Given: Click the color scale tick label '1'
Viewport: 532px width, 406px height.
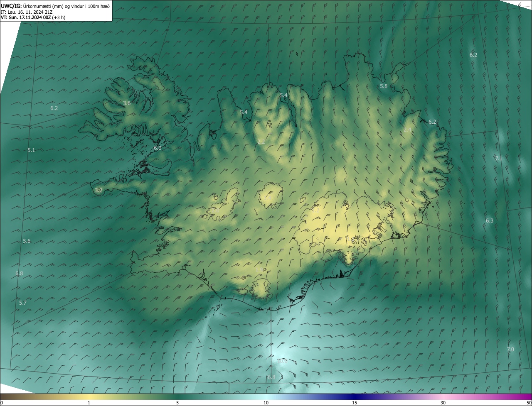Looking at the screenshot, I should click(x=89, y=403).
